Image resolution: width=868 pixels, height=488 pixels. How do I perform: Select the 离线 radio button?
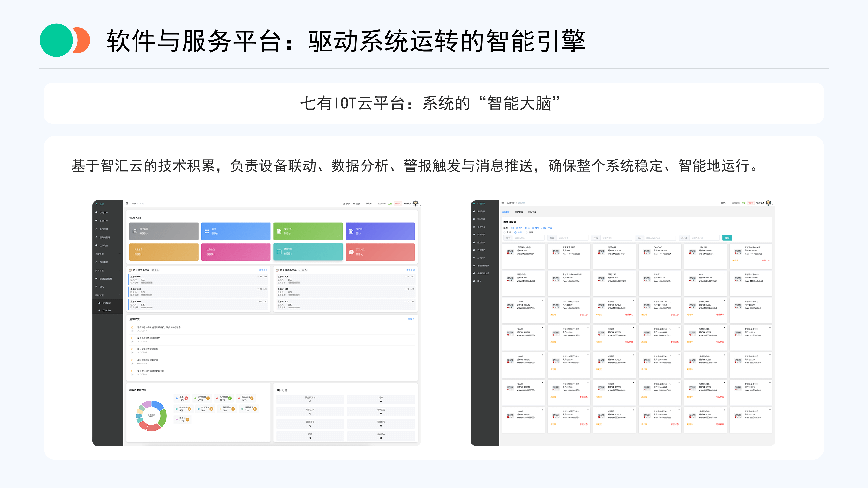coord(527,232)
